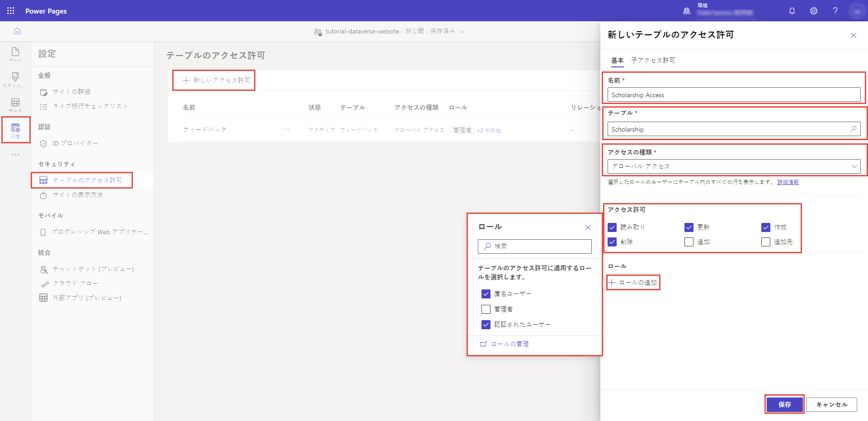The width and height of the screenshot is (868, 421).
Task: Click the search icon in the テーブル field
Action: tap(854, 129)
